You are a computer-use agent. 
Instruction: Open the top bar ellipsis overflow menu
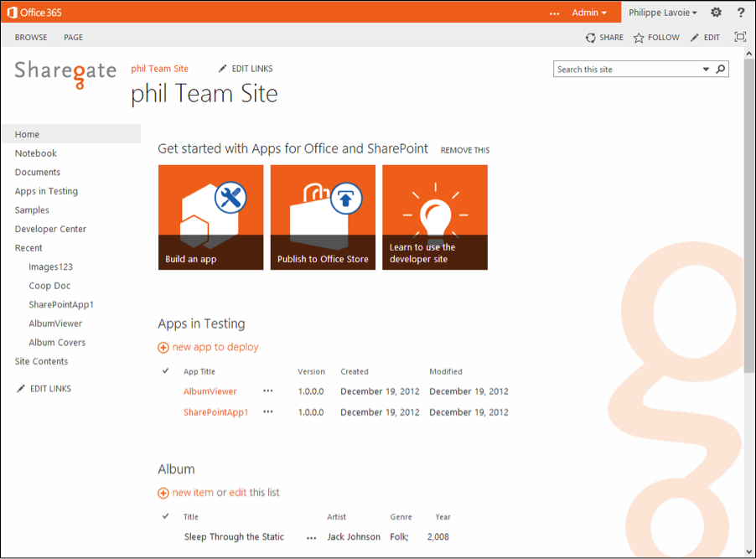tap(555, 13)
